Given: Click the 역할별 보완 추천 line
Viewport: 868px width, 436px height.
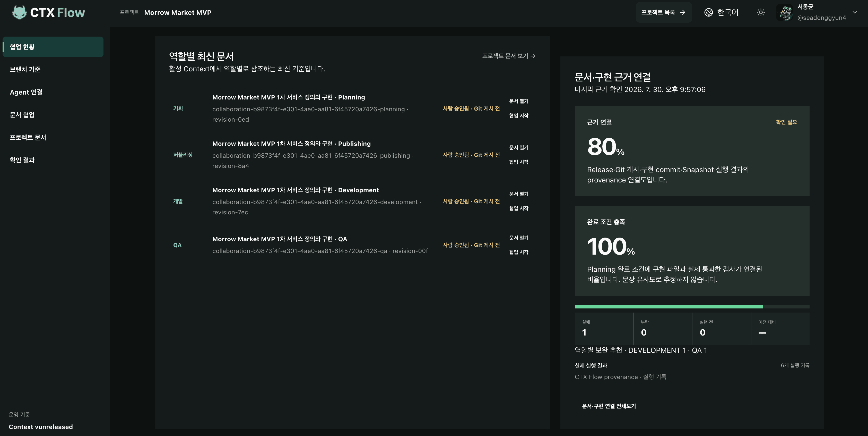Looking at the screenshot, I should click(640, 350).
